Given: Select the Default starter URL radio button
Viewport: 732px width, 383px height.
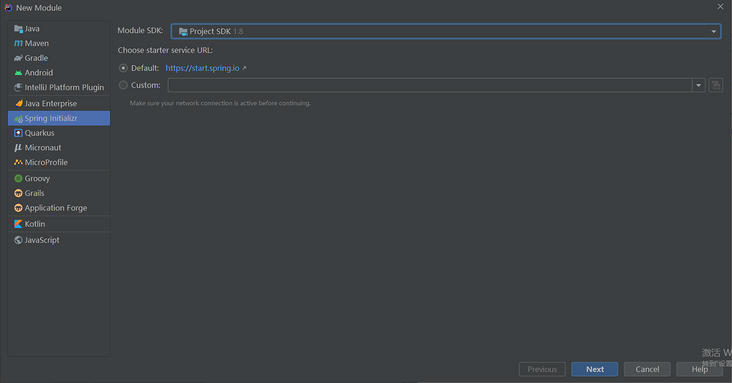Looking at the screenshot, I should (123, 68).
